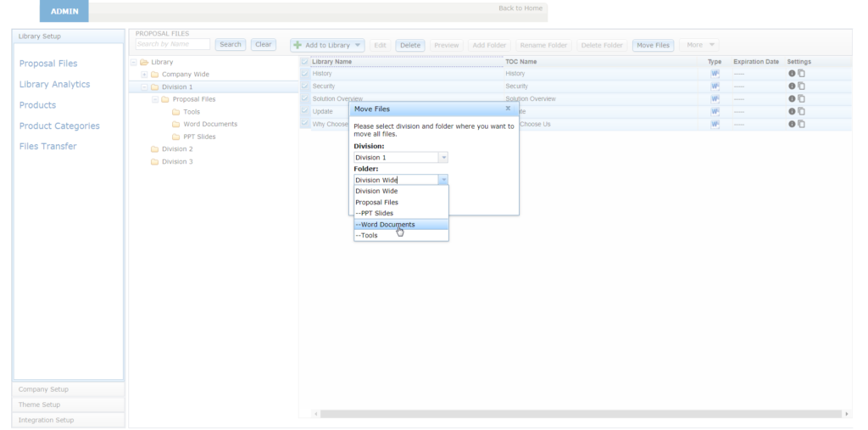Screen dimensions: 868x430
Task: Close the Move Files dialog
Action: tap(508, 109)
